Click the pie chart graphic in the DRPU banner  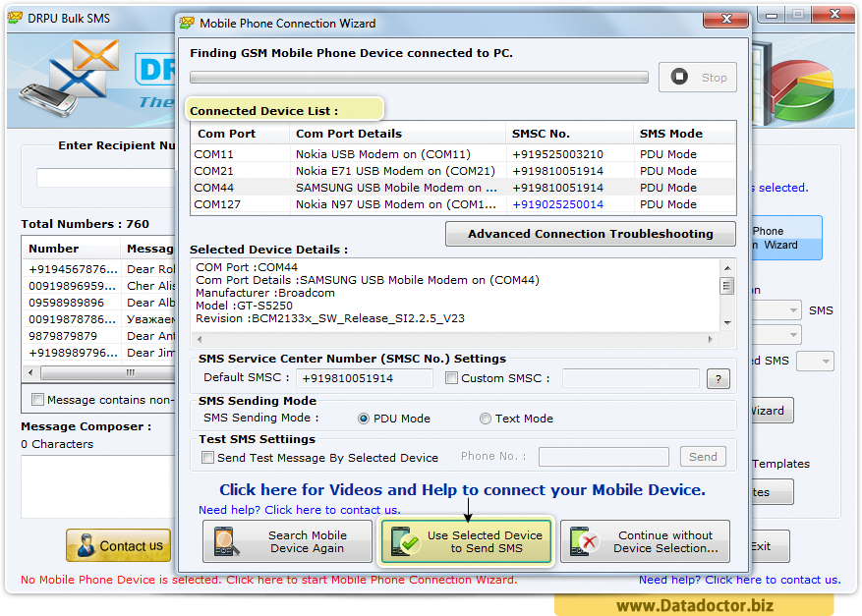[x=800, y=89]
